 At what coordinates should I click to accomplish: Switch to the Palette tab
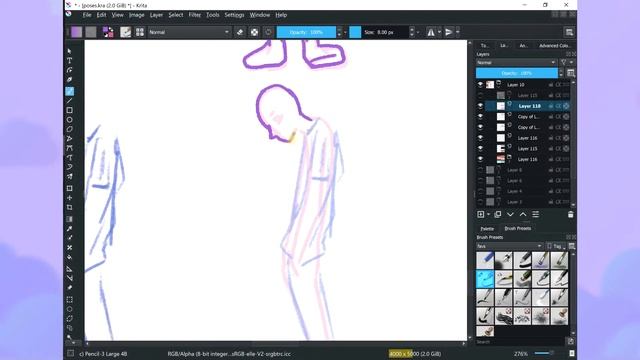tap(487, 229)
